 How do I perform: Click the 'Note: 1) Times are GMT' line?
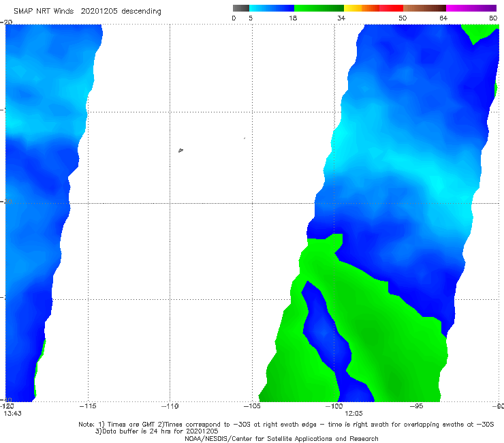[x=286, y=425]
